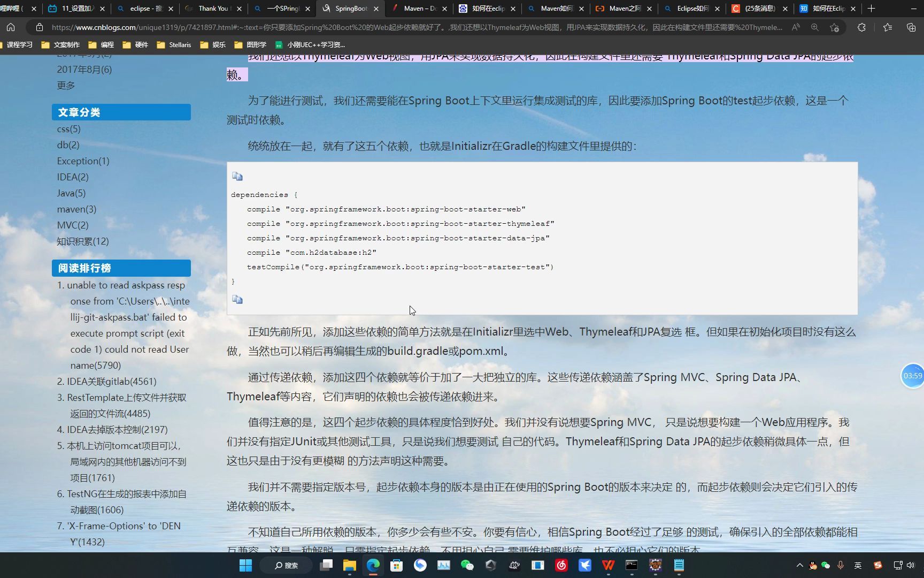Click the taskbar 搜索 search box
This screenshot has height=578, width=924.
coord(287,565)
